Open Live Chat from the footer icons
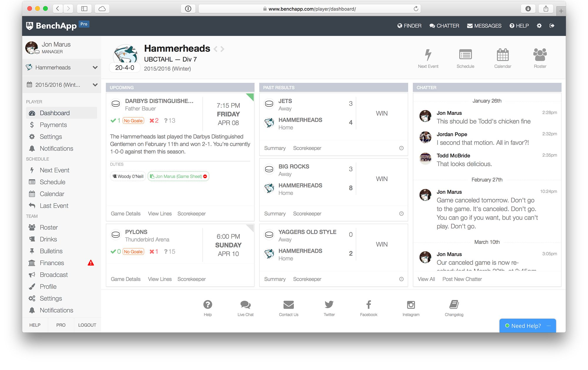Screen dimensions: 588x370 click(x=245, y=305)
